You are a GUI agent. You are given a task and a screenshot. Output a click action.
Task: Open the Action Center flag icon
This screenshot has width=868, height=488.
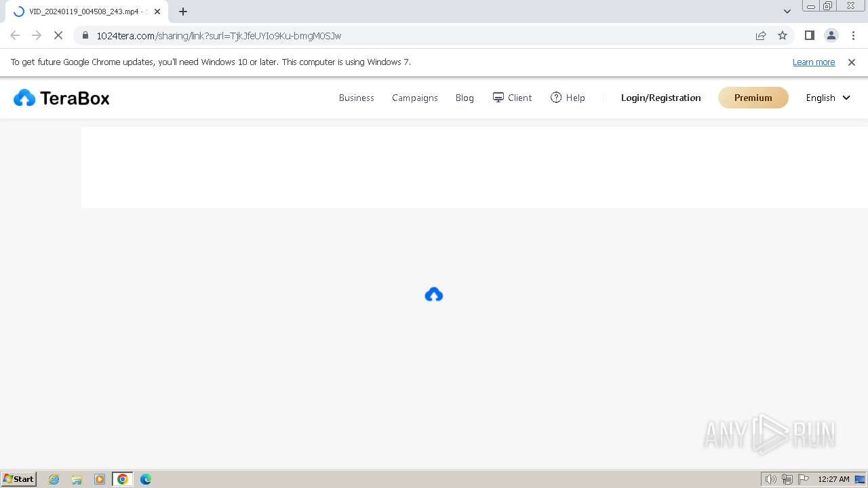[804, 479]
